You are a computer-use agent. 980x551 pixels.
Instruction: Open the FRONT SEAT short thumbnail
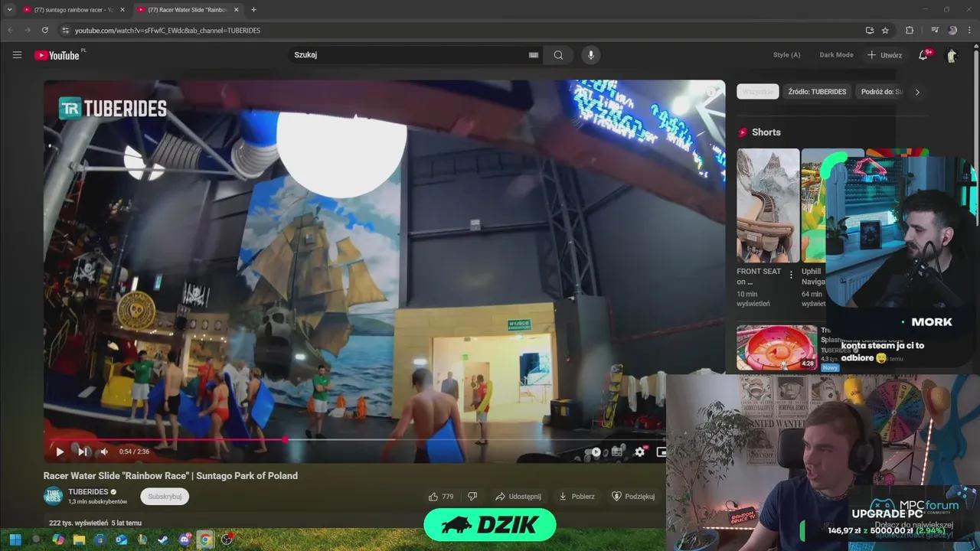tap(768, 205)
